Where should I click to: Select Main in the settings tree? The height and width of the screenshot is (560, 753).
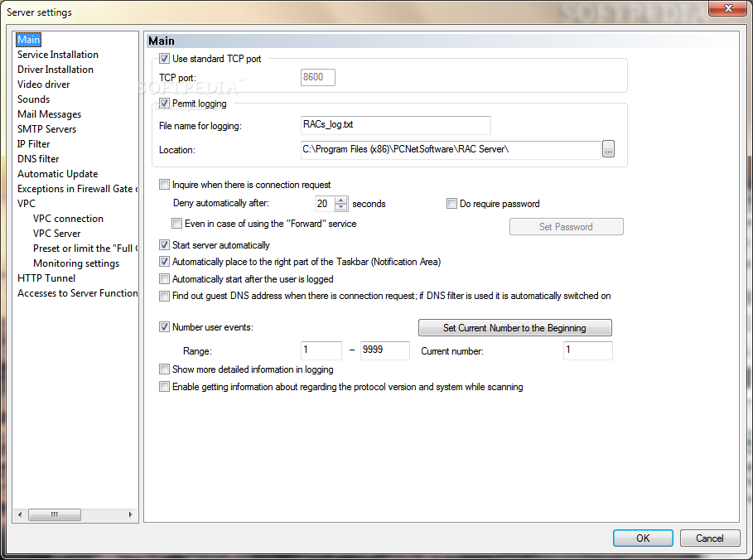(29, 40)
